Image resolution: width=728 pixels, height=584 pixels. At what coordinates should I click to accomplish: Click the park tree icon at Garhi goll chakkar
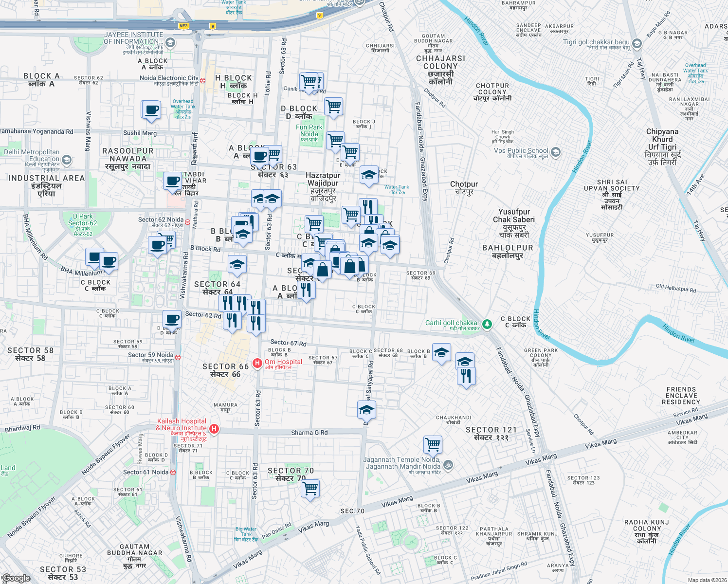click(x=487, y=324)
